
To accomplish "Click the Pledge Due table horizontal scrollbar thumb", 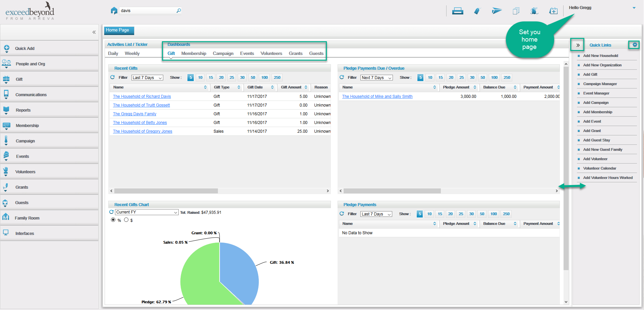I will pos(392,191).
